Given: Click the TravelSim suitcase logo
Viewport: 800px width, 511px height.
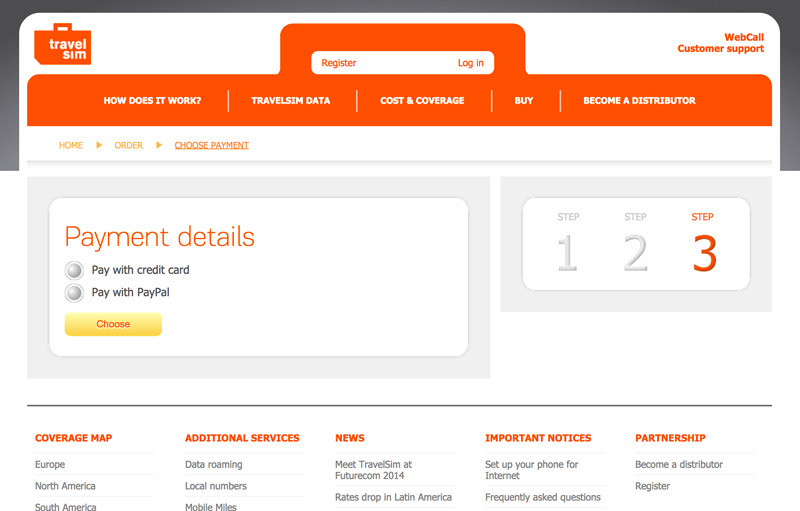Looking at the screenshot, I should [x=63, y=44].
